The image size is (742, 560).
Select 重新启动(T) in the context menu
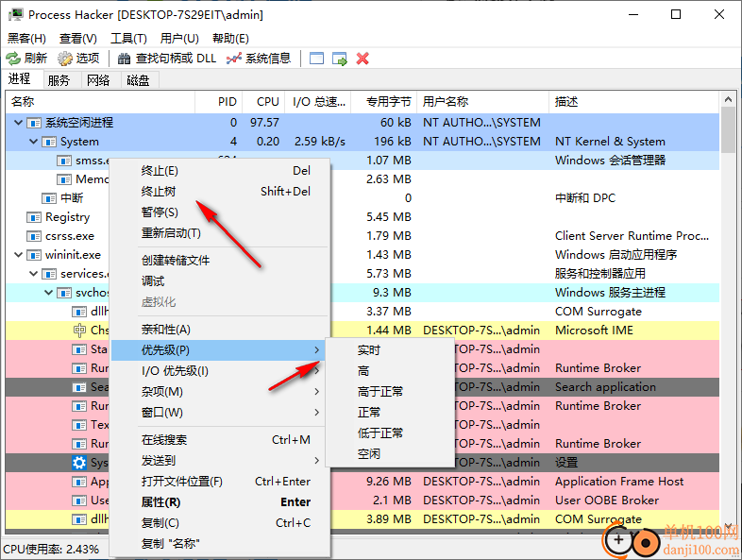(x=220, y=233)
